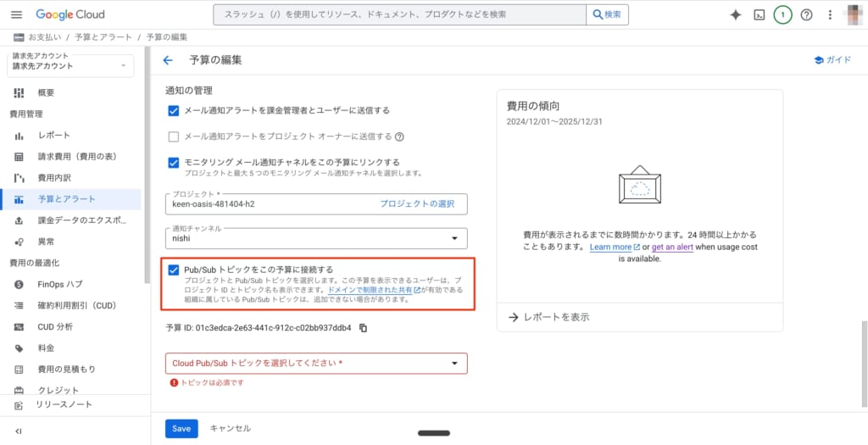The height and width of the screenshot is (445, 868).
Task: Open the 異常 menu item
Action: pos(70,242)
